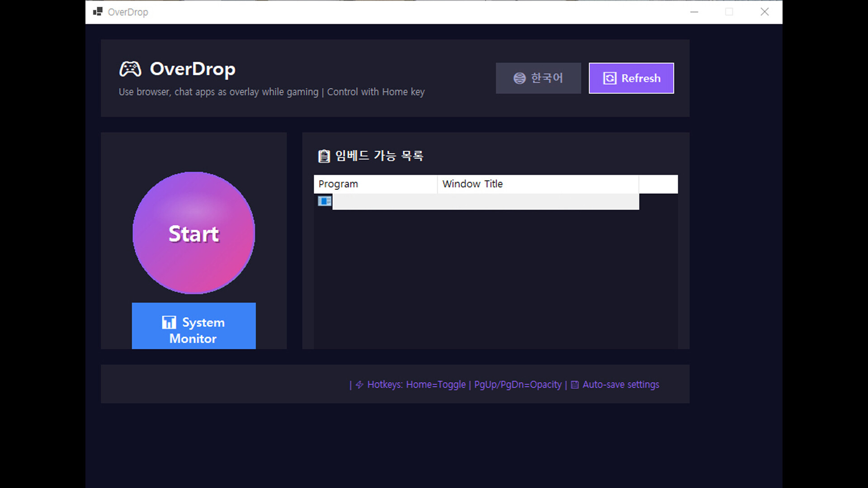Minimize the OverDrop window

pos(694,12)
